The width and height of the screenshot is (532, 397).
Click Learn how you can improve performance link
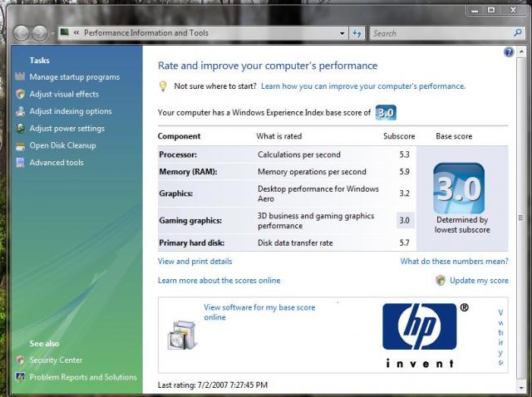tap(363, 86)
